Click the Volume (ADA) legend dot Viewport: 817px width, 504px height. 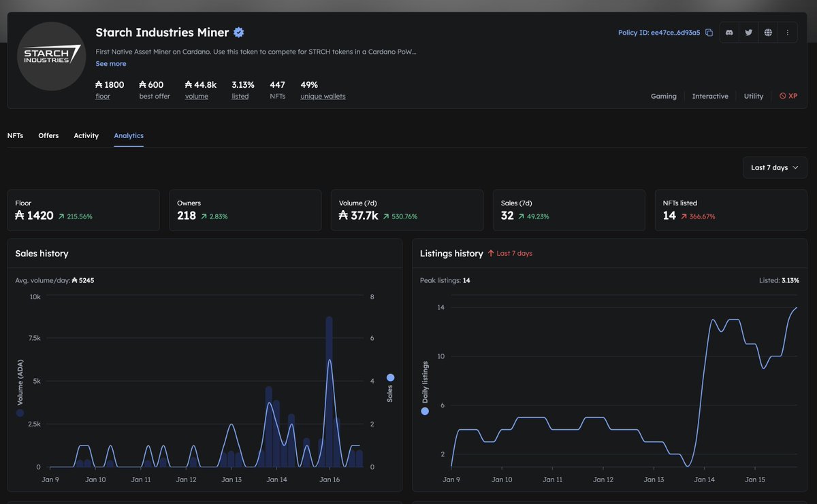[x=20, y=412]
